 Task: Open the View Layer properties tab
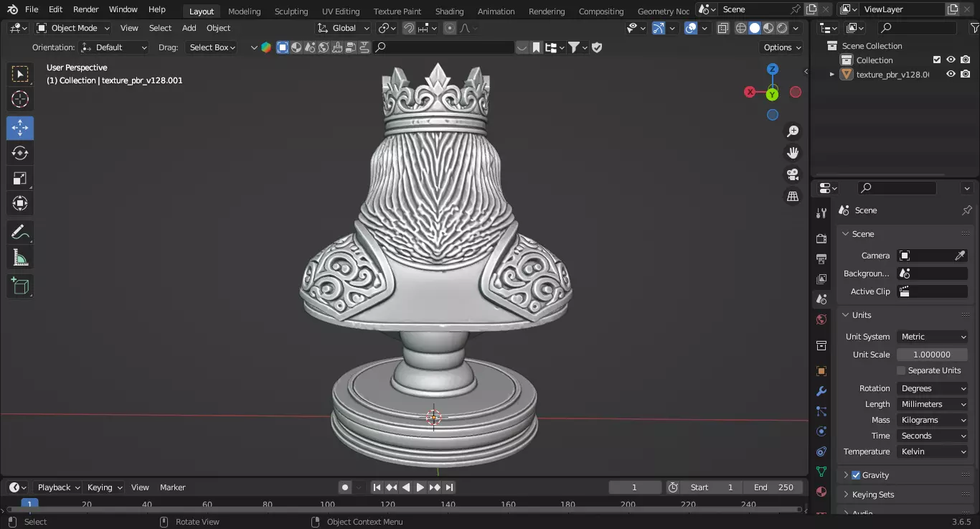[821, 278]
